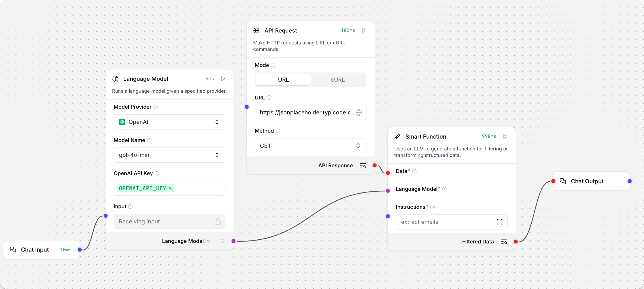Image resolution: width=644 pixels, height=289 pixels.
Task: Open the Model Provider OpenAI dropdown
Action: pyautogui.click(x=169, y=122)
